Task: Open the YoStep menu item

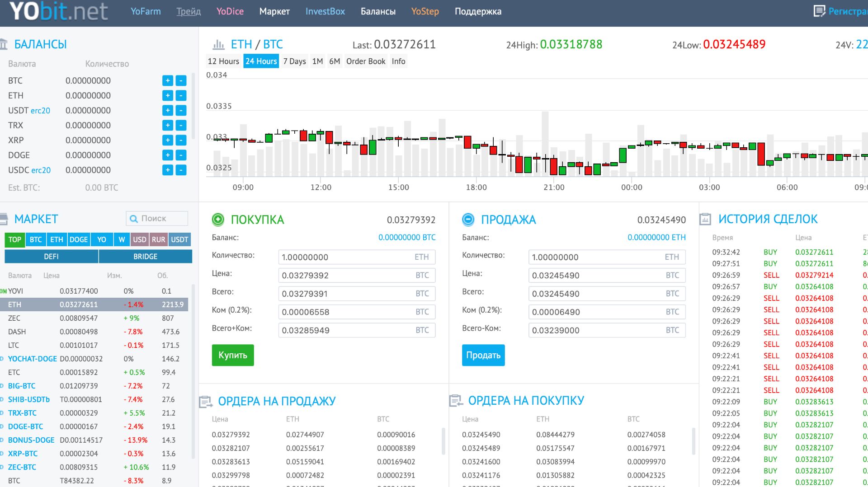Action: 425,11
